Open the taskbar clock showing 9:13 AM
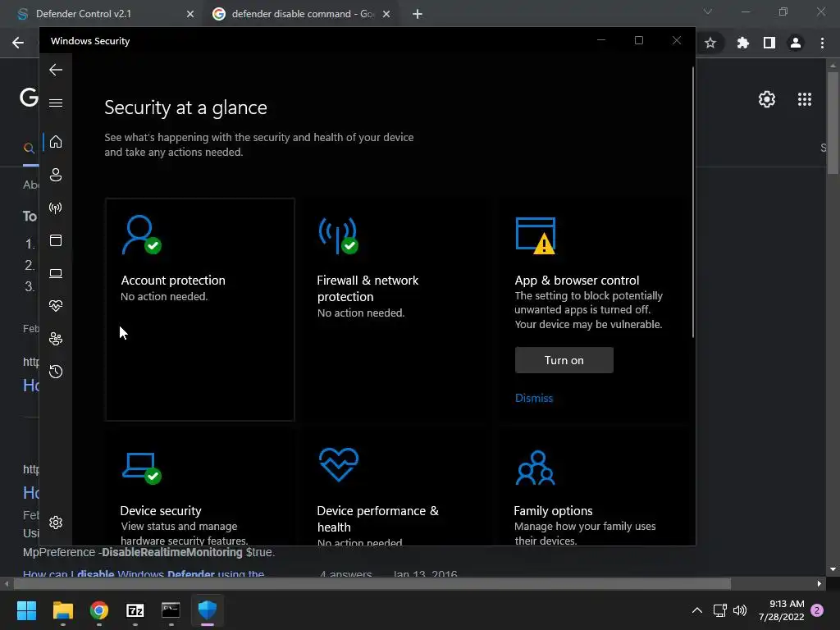840x630 pixels. pyautogui.click(x=781, y=610)
